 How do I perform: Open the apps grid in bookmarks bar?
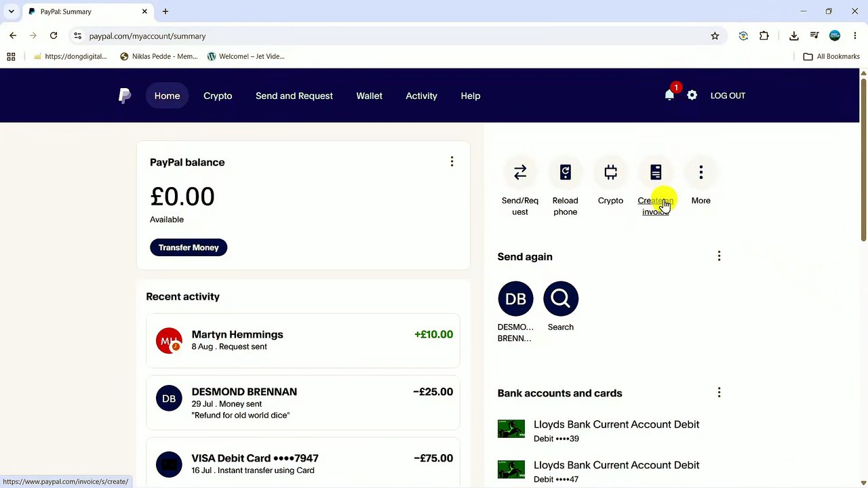coord(11,56)
